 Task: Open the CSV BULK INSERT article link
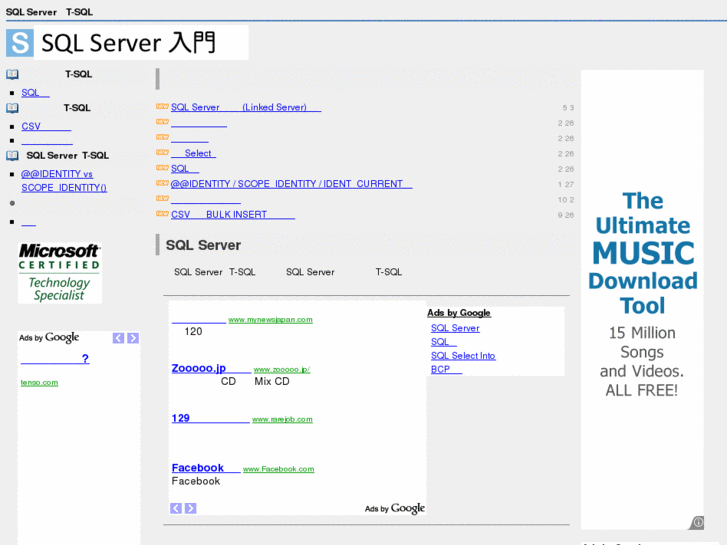(x=233, y=214)
